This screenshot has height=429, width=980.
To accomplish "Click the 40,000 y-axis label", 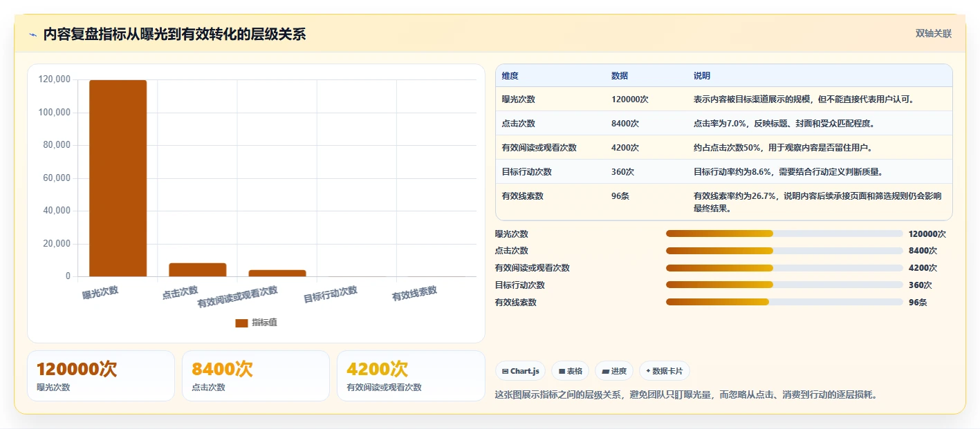I will click(57, 211).
